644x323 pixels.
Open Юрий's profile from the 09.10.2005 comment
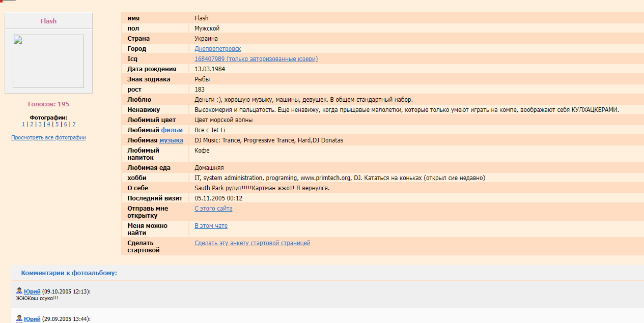(x=32, y=291)
